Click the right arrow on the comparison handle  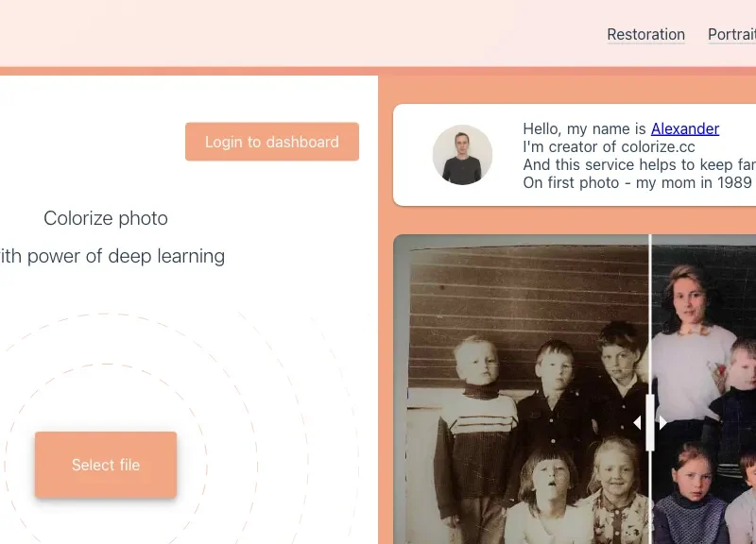point(663,423)
